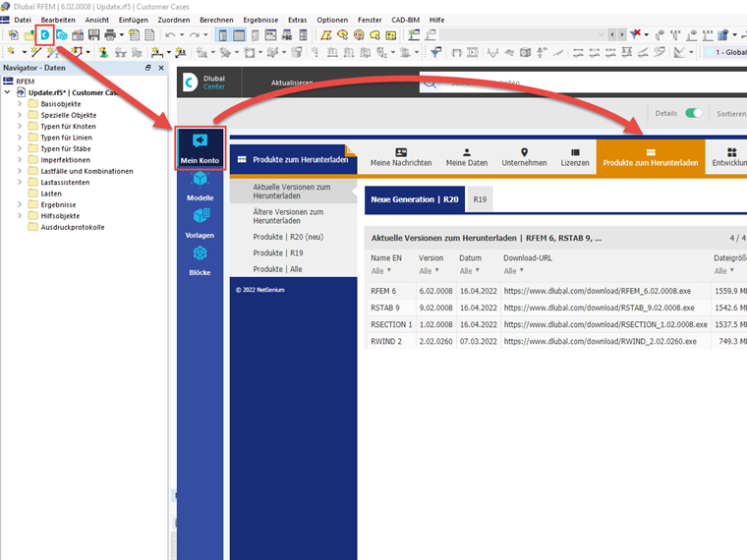Open the Name EN column Alle filter
The height and width of the screenshot is (560, 747).
point(381,271)
